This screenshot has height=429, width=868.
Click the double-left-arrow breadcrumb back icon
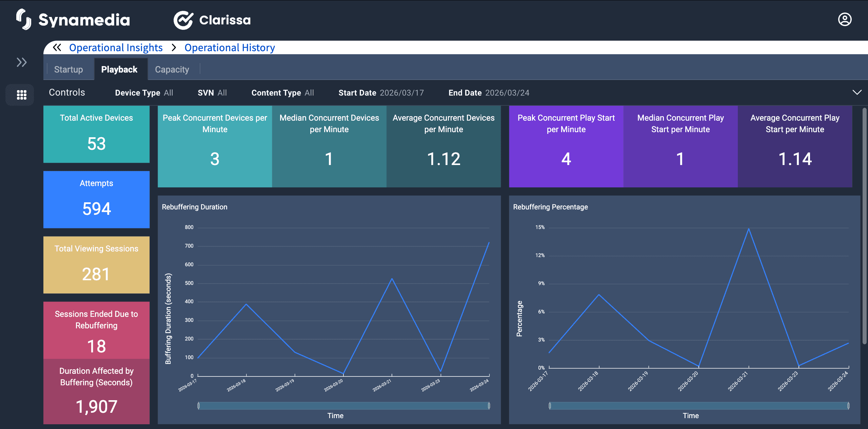pyautogui.click(x=57, y=48)
